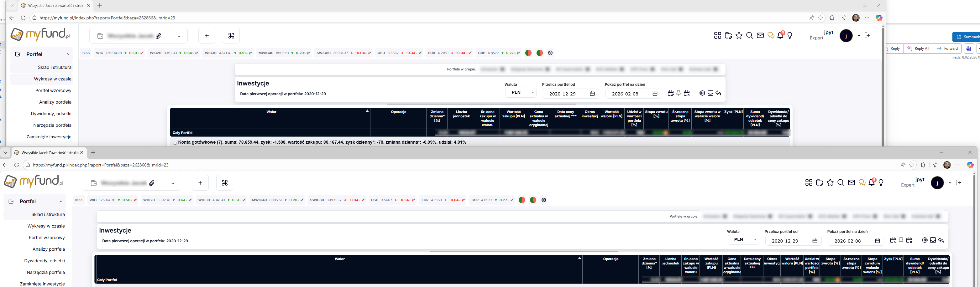Click the calendar-with-x icon in the lower window
The height and width of the screenshot is (287, 980).
[x=909, y=240]
